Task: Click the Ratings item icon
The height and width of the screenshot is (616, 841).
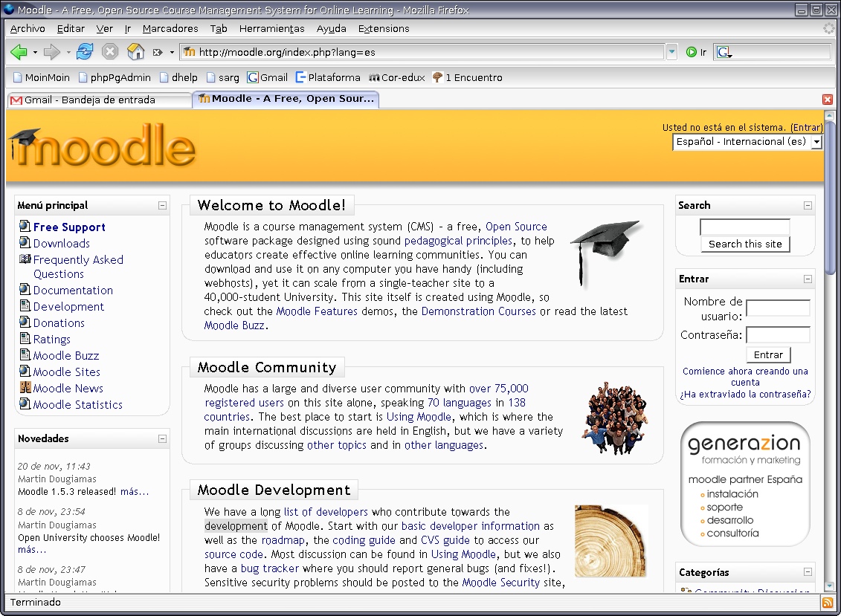Action: (x=25, y=338)
